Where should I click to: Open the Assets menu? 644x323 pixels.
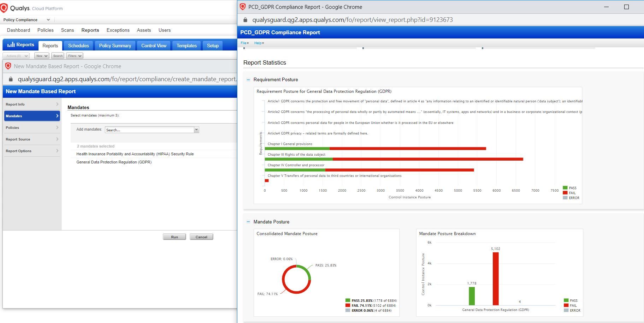point(144,30)
